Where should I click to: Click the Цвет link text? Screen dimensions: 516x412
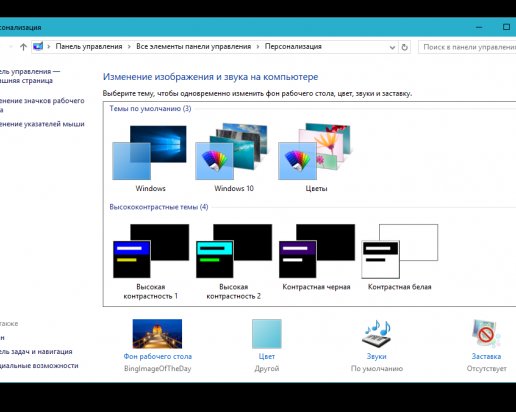[x=267, y=356]
